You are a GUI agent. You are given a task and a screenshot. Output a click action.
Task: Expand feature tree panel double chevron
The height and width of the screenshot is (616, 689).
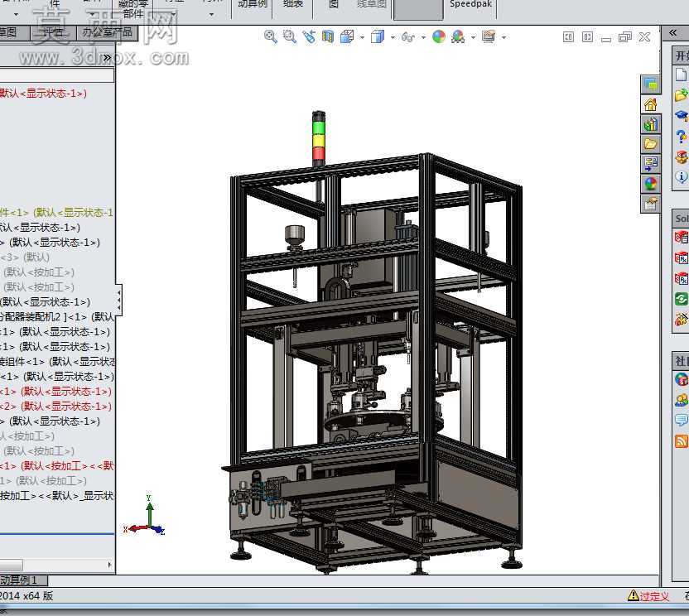point(107,58)
